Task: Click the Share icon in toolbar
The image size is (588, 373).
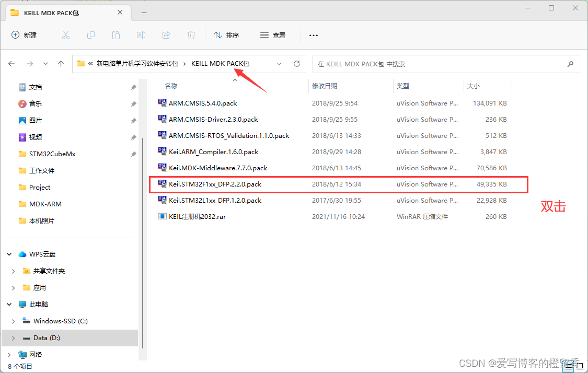Action: point(166,35)
